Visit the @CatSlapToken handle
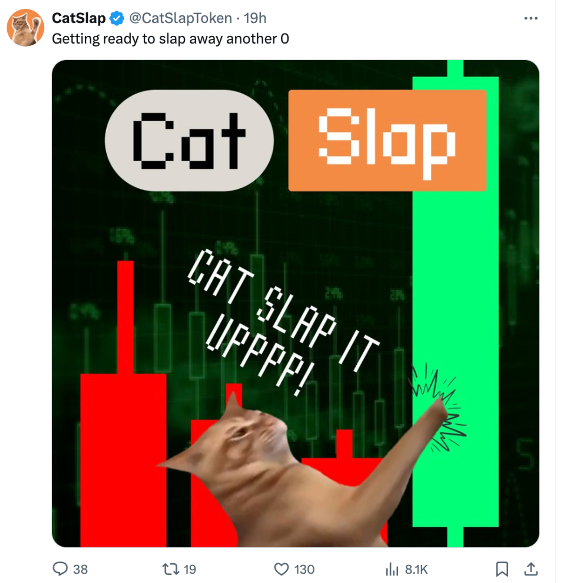 point(180,18)
